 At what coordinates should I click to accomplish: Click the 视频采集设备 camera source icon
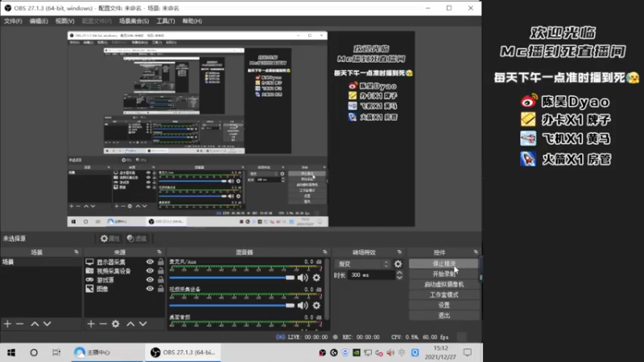(89, 271)
